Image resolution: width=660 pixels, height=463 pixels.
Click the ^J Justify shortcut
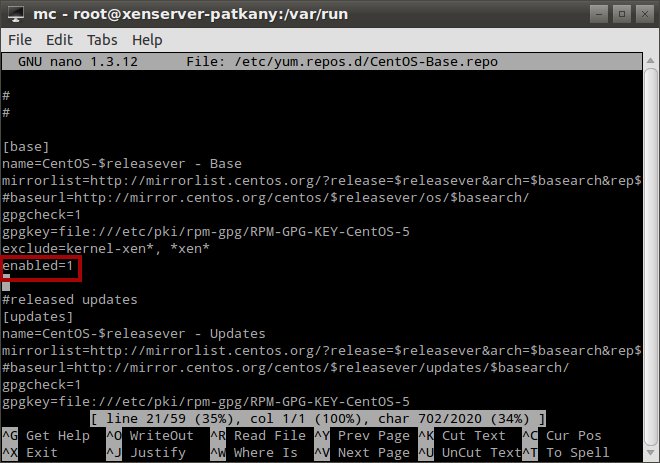click(146, 453)
